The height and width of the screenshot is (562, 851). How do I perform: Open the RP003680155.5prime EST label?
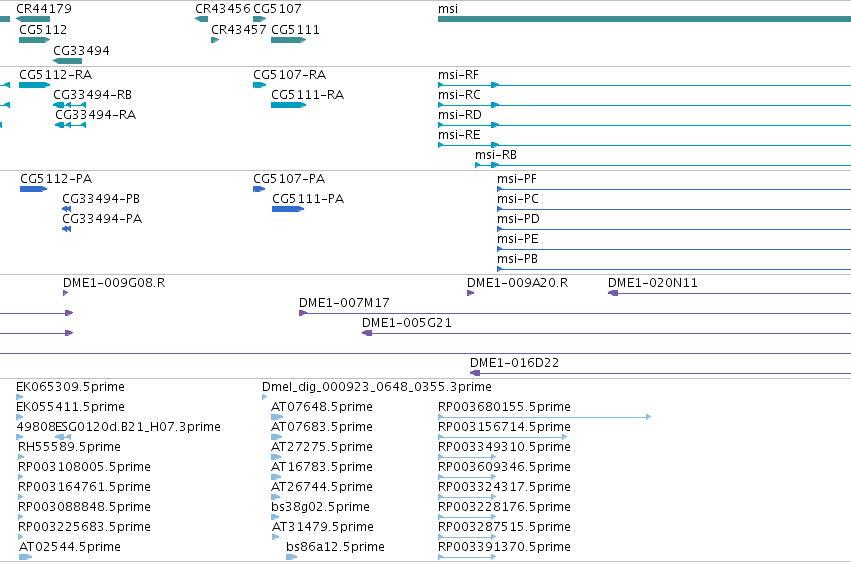coord(504,407)
